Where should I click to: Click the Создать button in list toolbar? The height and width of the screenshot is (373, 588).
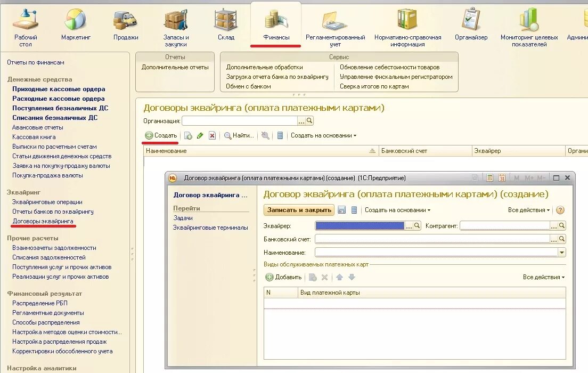(161, 135)
